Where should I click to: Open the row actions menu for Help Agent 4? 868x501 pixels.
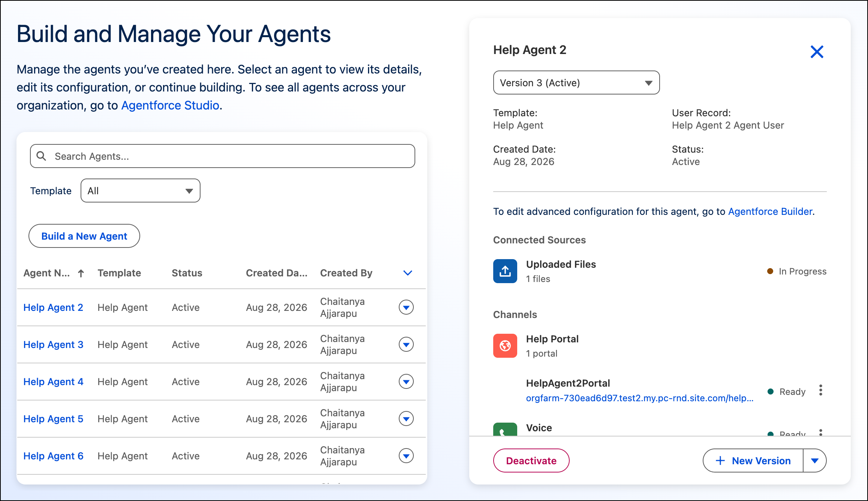[x=406, y=382]
